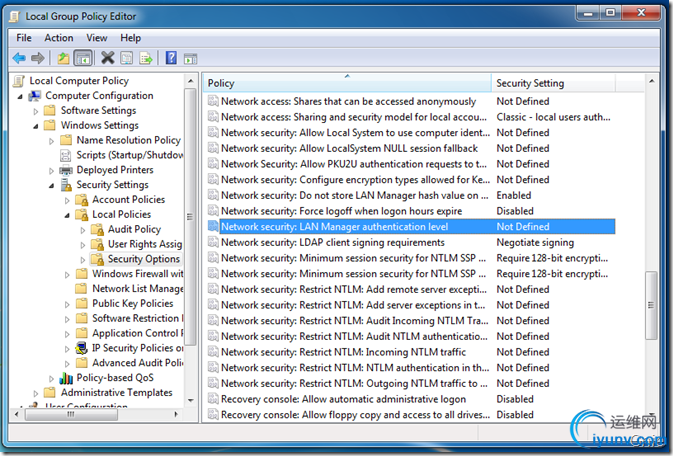Click the Properties toolbar icon
The height and width of the screenshot is (456, 673).
tap(127, 58)
